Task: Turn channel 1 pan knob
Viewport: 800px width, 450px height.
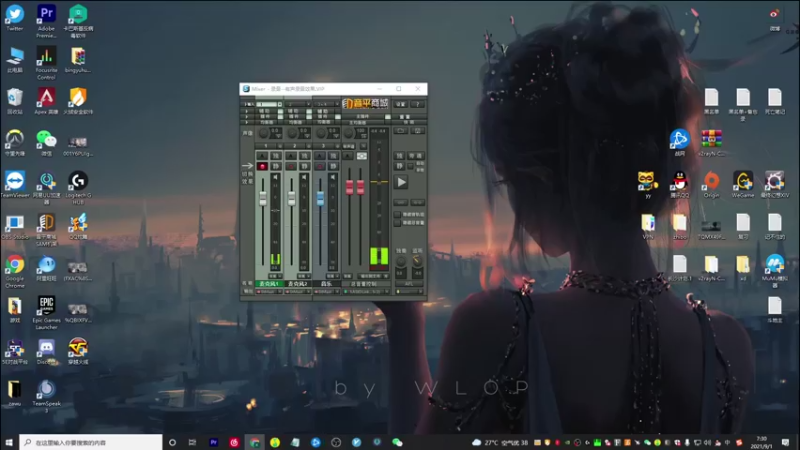Action: point(263,133)
